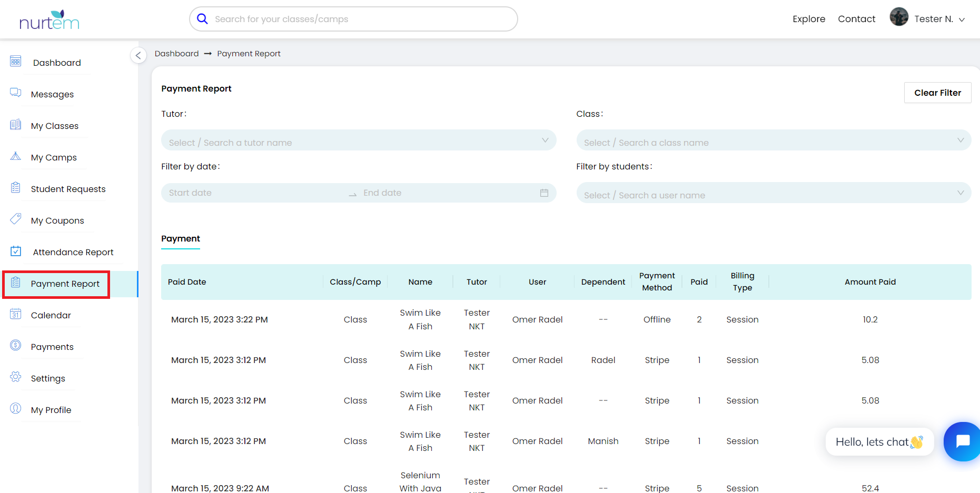Go to My Classes in sidebar
Screen dimensions: 980x493
[54, 126]
